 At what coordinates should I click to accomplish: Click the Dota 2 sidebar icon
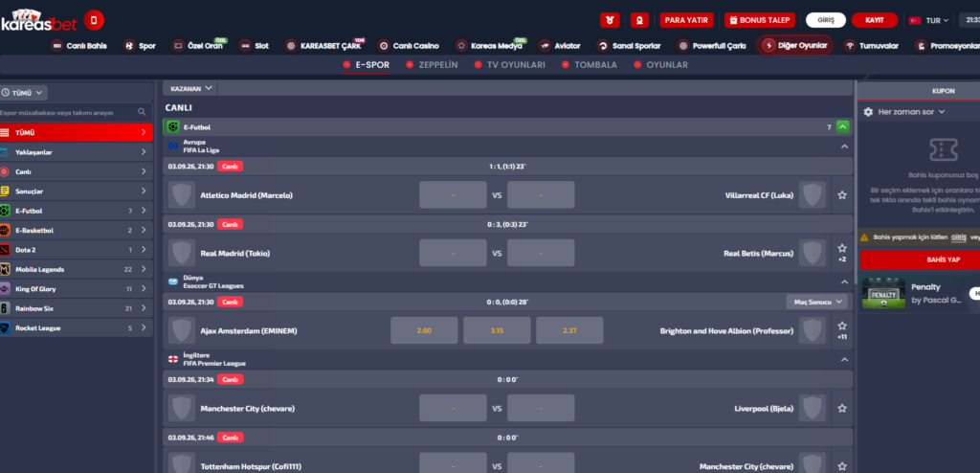point(5,250)
